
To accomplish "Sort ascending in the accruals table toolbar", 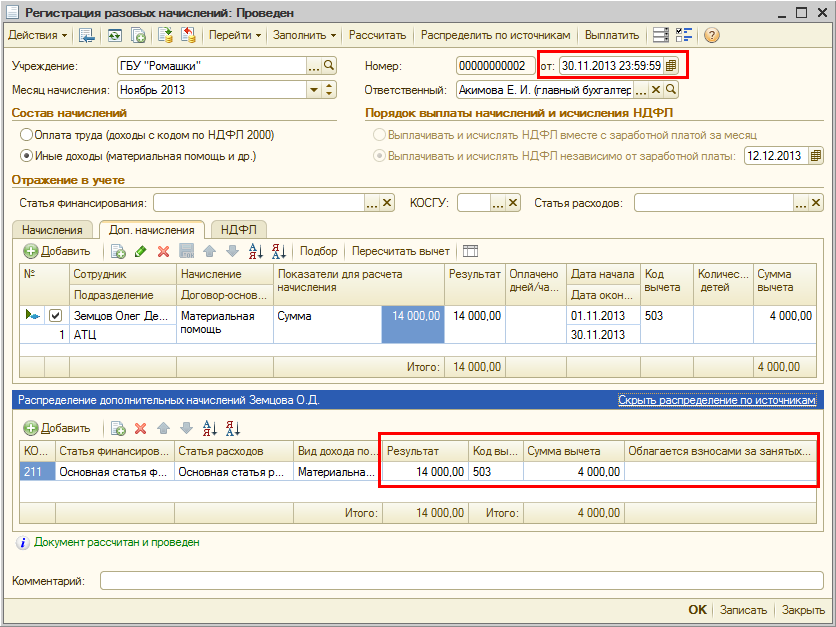I will 255,251.
